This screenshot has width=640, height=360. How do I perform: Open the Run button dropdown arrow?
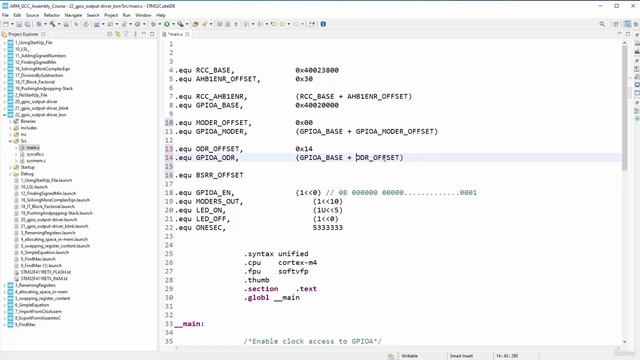[173, 24]
